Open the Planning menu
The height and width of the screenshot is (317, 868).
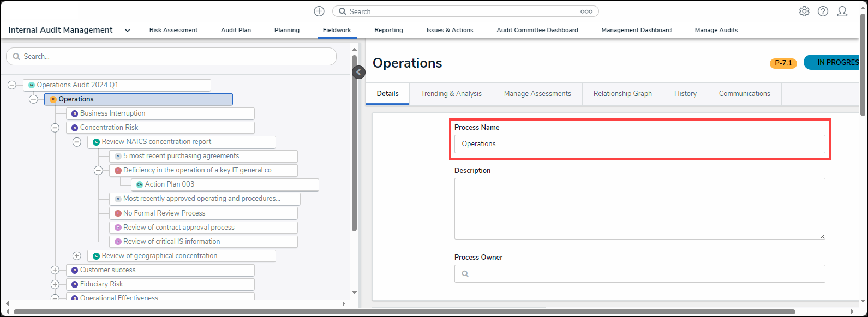[x=287, y=31]
